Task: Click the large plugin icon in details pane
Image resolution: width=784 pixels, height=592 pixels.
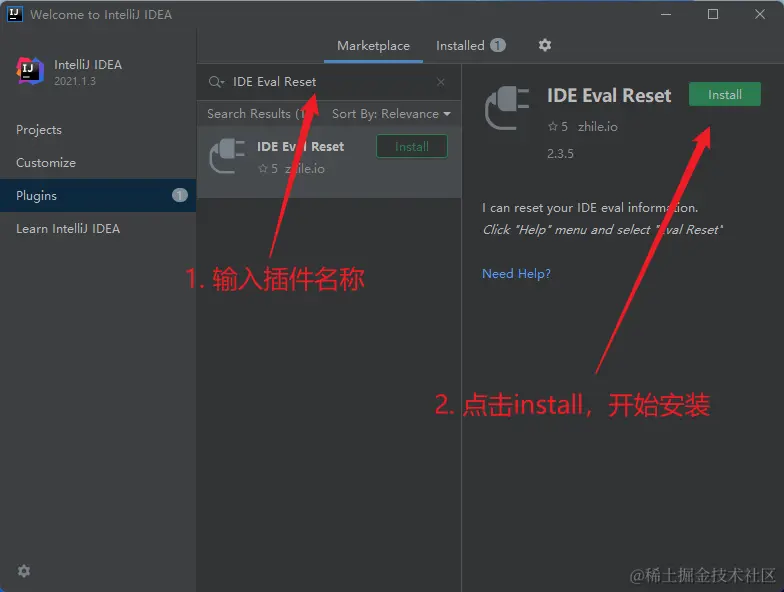Action: pyautogui.click(x=507, y=108)
